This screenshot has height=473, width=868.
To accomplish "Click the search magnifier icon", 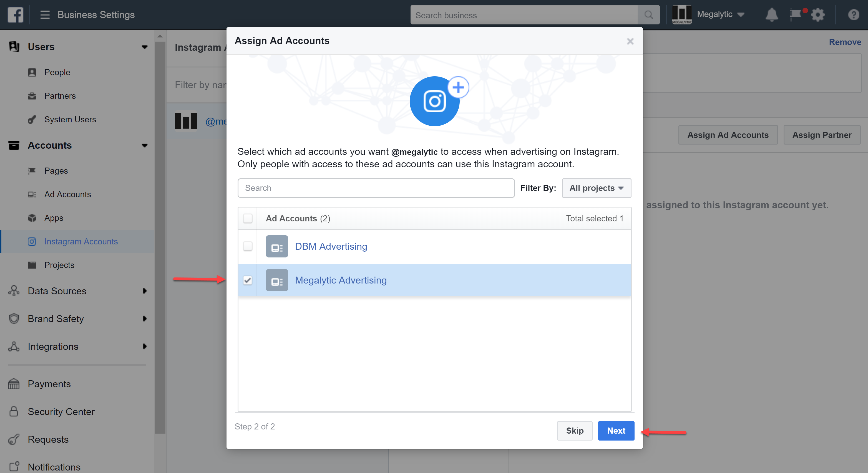I will pyautogui.click(x=648, y=15).
